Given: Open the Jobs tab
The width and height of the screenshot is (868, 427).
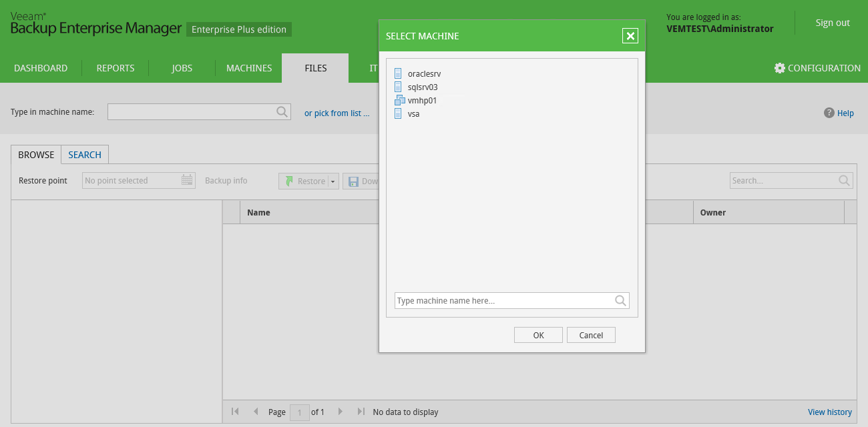Looking at the screenshot, I should [182, 68].
